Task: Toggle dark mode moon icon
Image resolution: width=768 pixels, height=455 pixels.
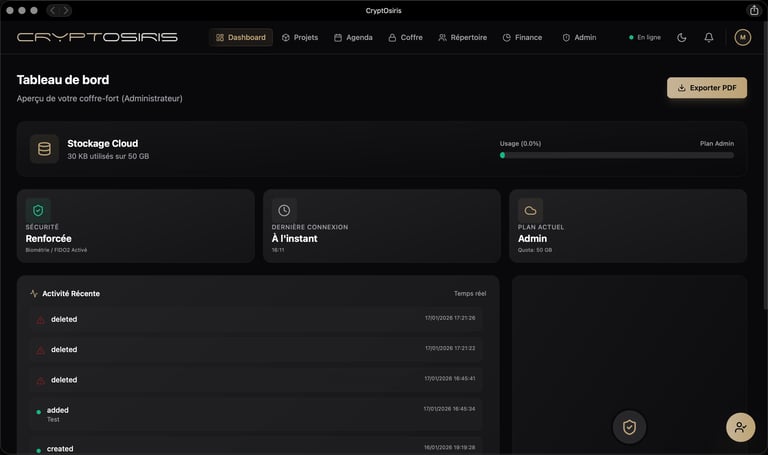Action: click(681, 37)
